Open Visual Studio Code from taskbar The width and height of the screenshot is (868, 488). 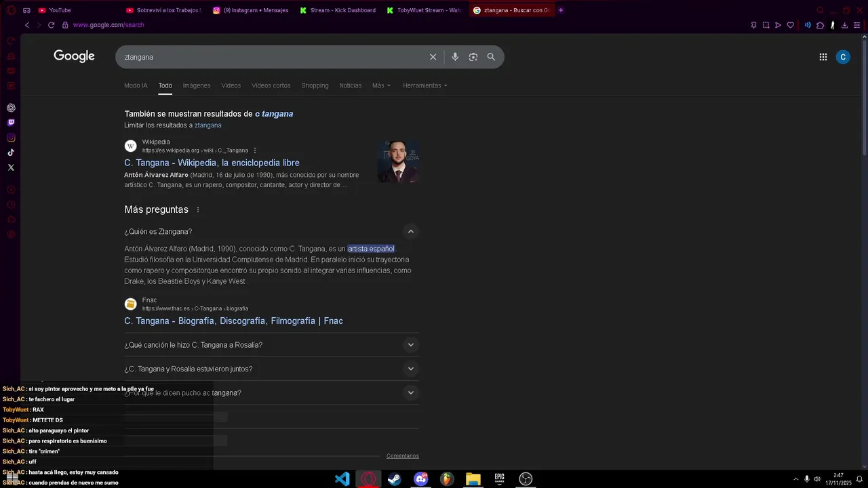click(342, 479)
